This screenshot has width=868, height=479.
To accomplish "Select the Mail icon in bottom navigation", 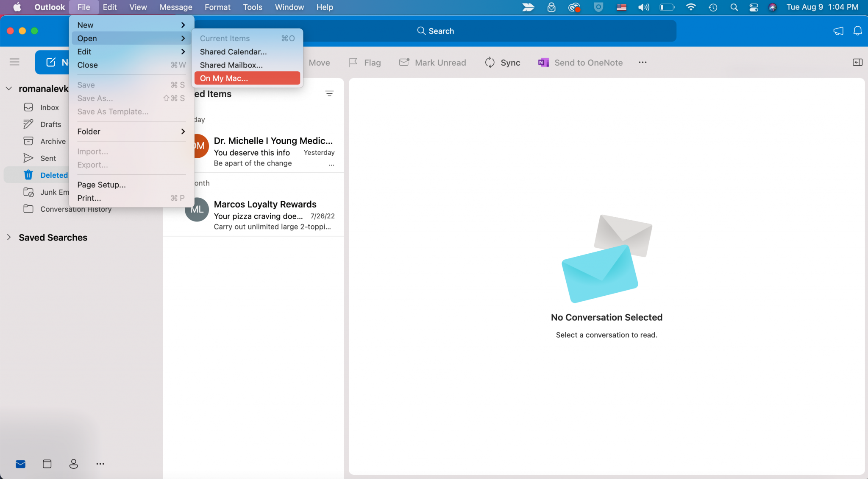I will [20, 464].
